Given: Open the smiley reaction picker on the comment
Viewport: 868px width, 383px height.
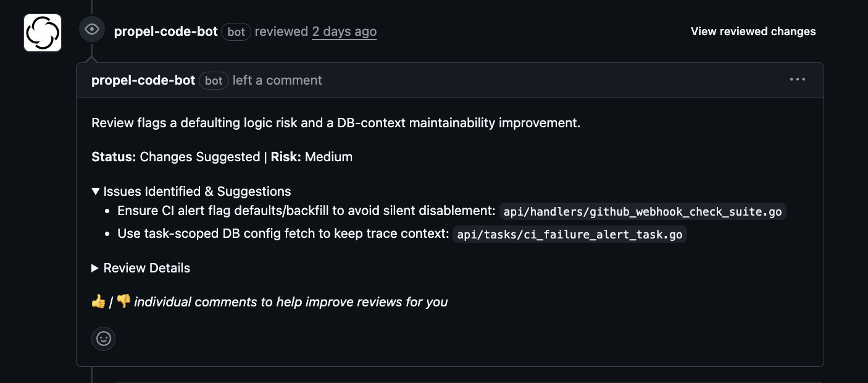Looking at the screenshot, I should tap(103, 339).
